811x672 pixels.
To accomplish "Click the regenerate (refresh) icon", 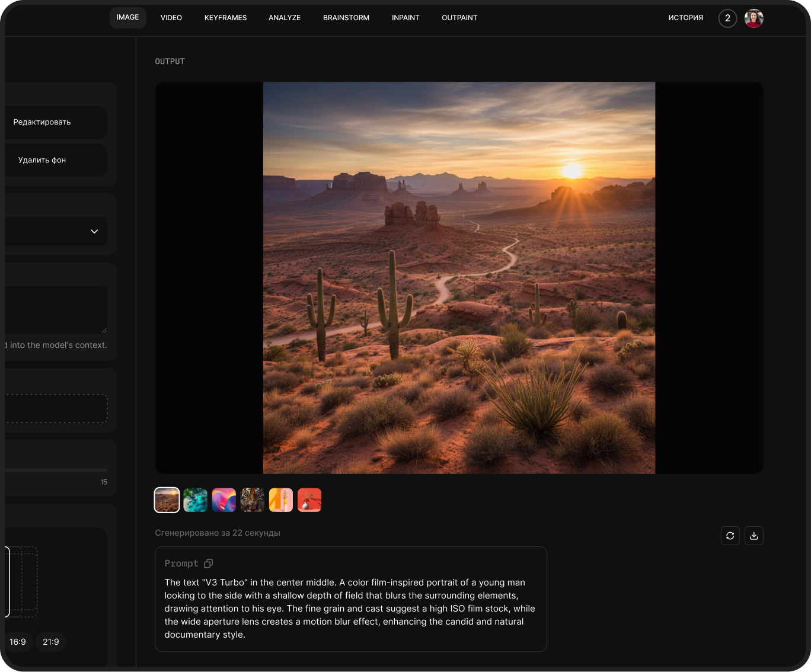I will [730, 536].
